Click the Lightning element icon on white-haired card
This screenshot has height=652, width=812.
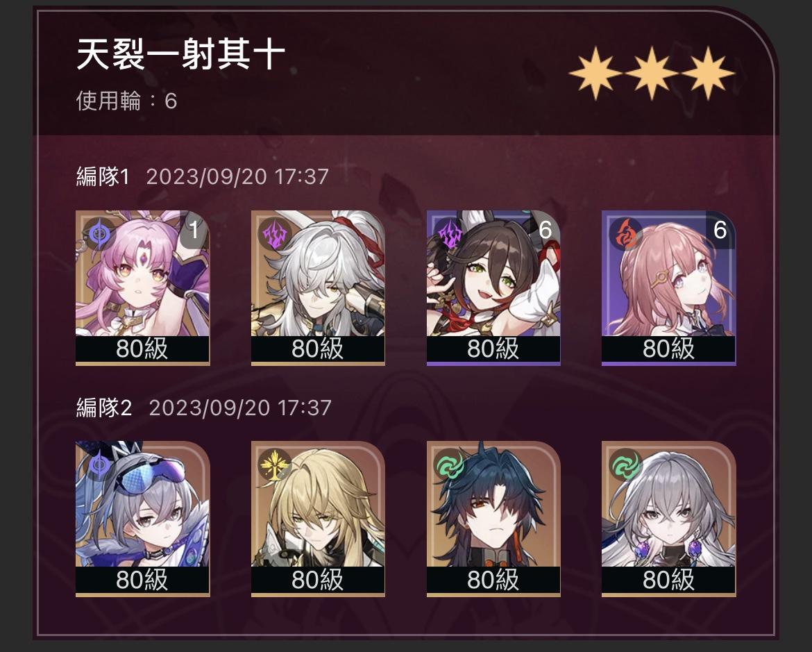(x=274, y=234)
